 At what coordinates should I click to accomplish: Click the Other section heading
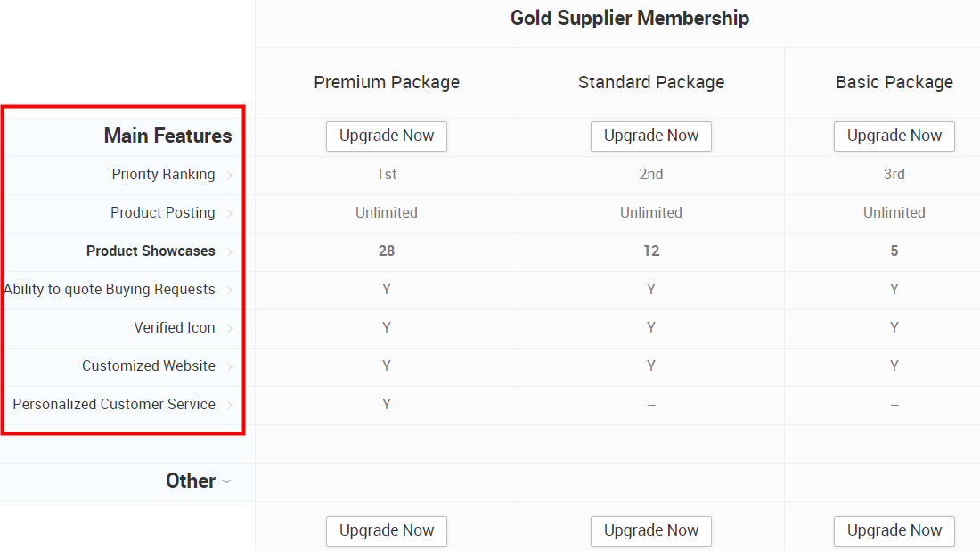point(191,481)
